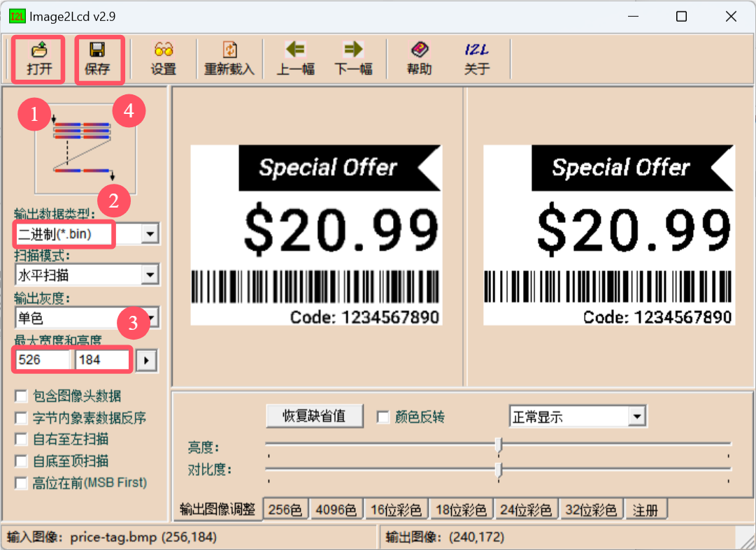This screenshot has width=756, height=550.
Task: Switch to 输出图像调整 tab
Action: 217,509
